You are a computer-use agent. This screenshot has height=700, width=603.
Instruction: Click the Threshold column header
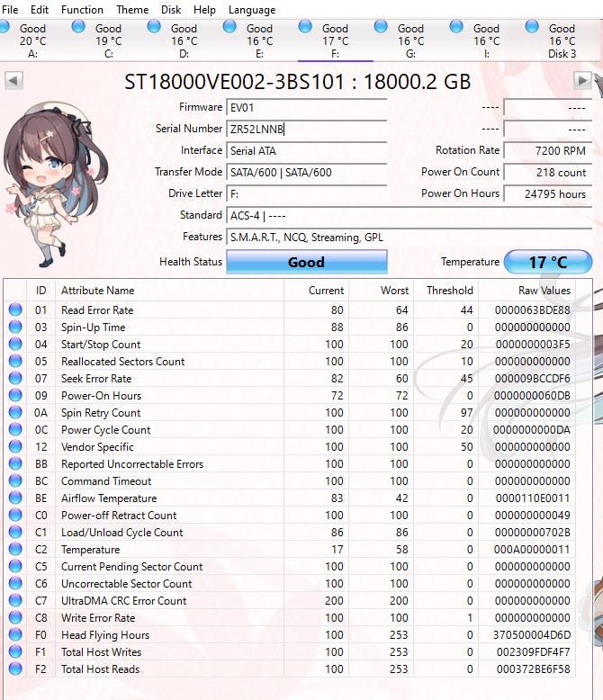click(445, 291)
